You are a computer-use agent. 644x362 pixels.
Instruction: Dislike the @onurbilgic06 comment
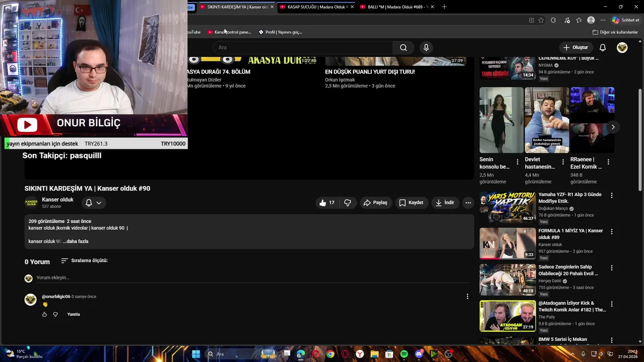click(x=55, y=314)
